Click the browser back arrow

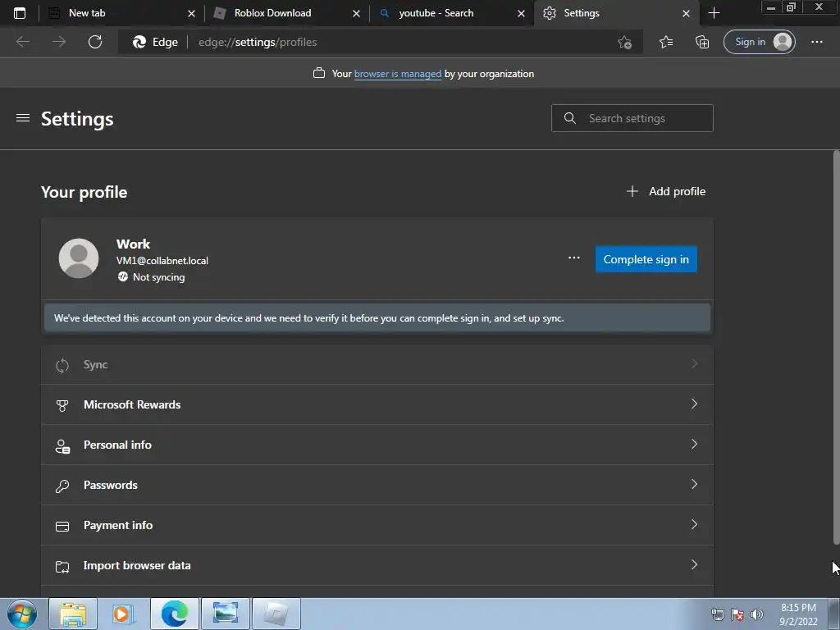click(x=22, y=42)
